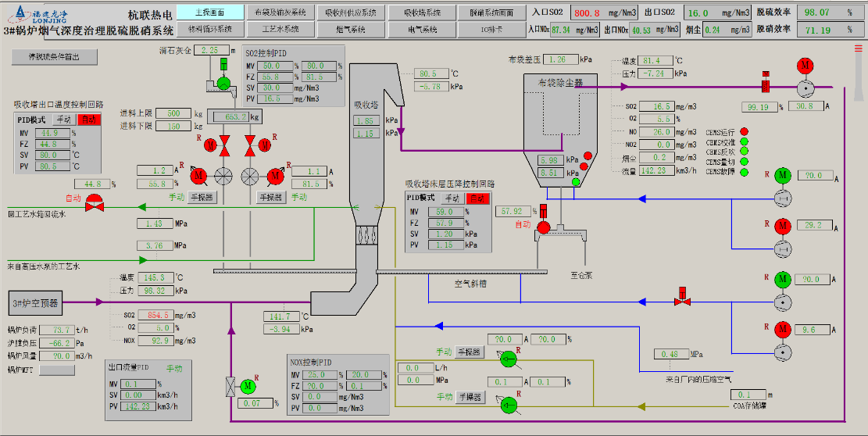Click the red motor beside the top-right induced fan

(805, 66)
